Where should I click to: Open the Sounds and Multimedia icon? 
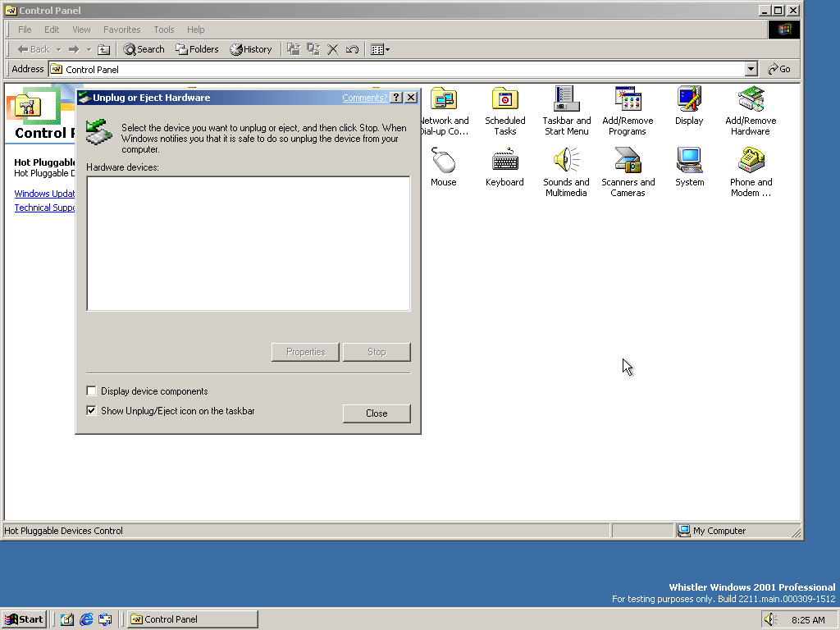click(x=566, y=172)
